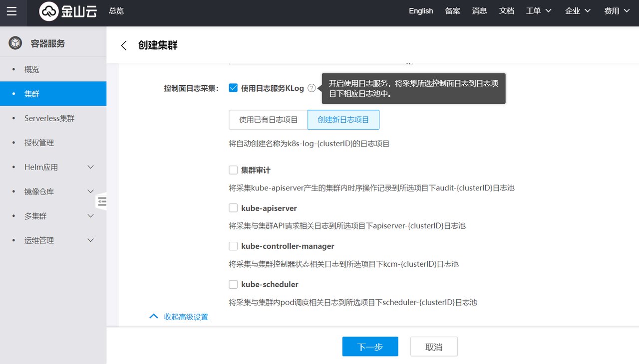639x364 pixels.
Task: Click the 下一步 button
Action: [x=370, y=347]
